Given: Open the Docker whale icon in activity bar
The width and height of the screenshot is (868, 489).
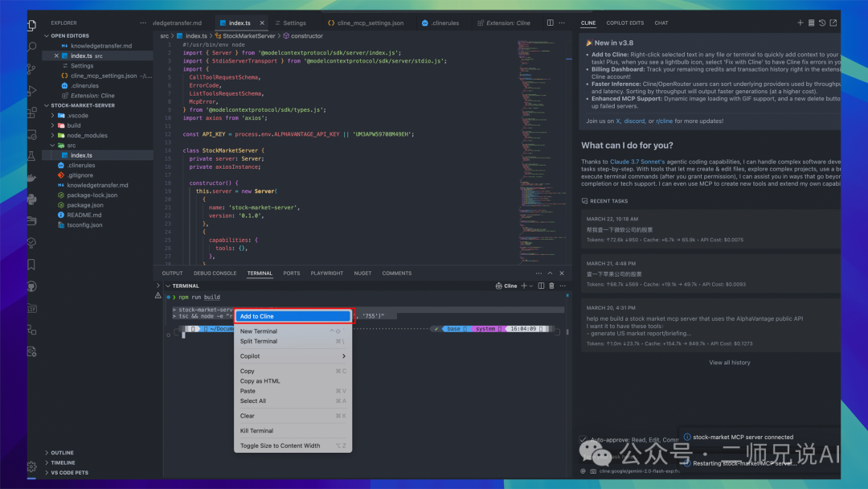Looking at the screenshot, I should coord(32,178).
